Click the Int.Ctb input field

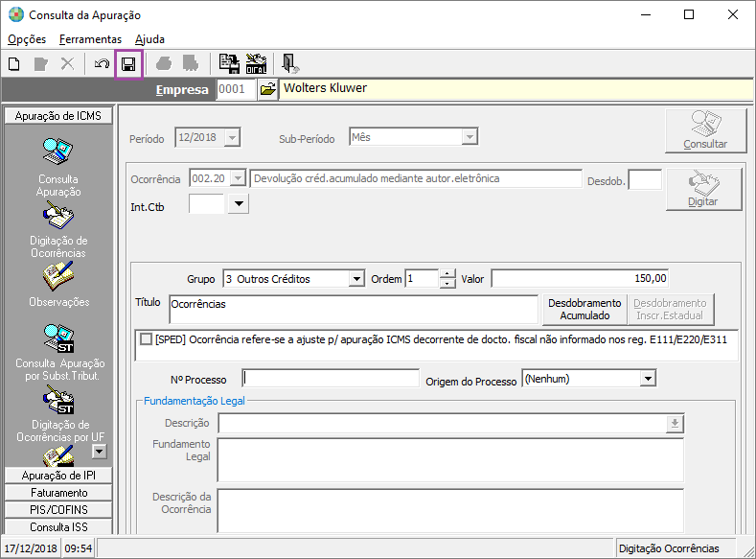tap(206, 203)
